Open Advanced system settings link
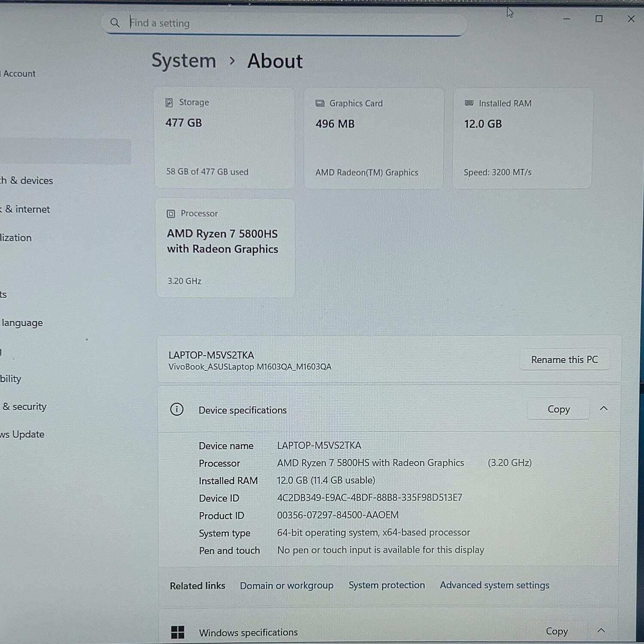644x644 pixels. 495,585
